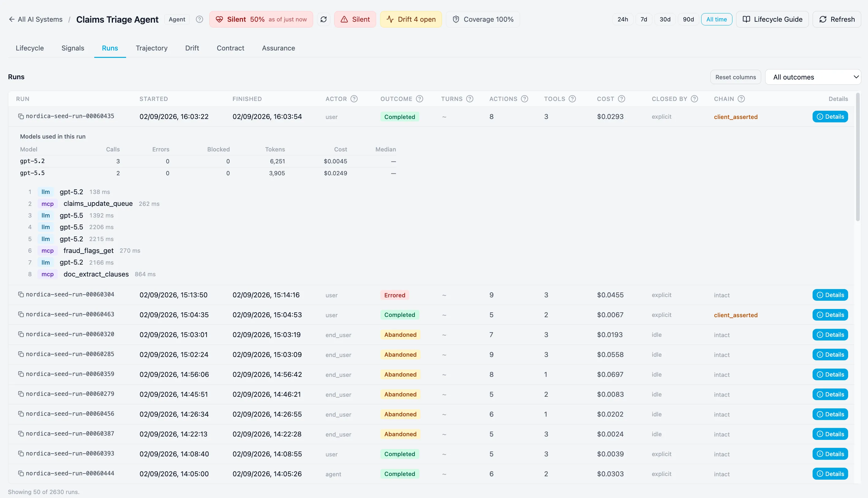
Task: Open Details for run 00060463
Action: click(830, 315)
